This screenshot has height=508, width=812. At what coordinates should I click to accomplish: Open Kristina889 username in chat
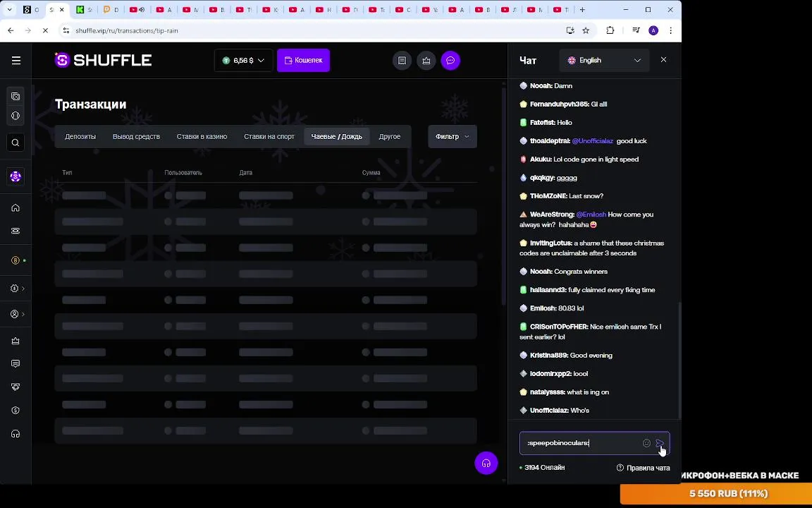549,355
